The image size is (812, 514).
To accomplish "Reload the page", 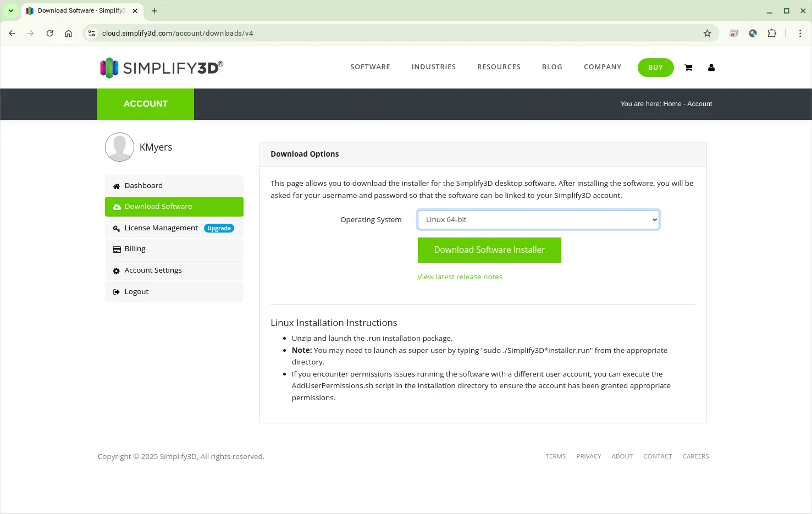I will (49, 34).
